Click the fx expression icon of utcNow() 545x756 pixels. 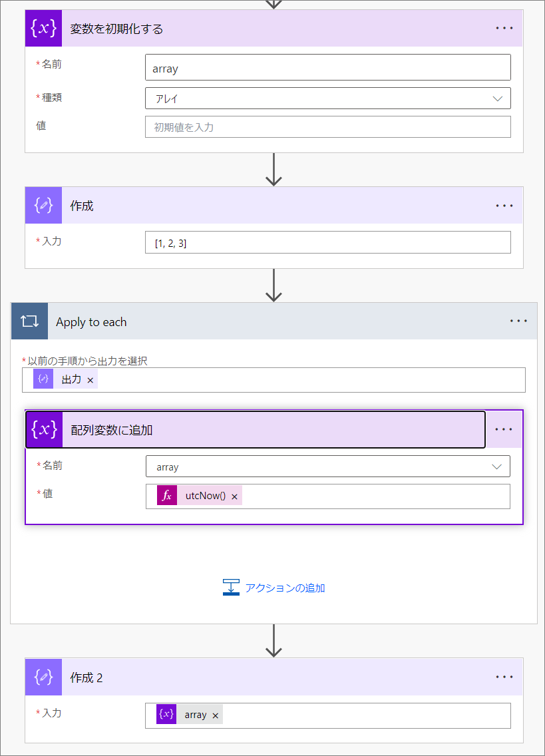[167, 496]
